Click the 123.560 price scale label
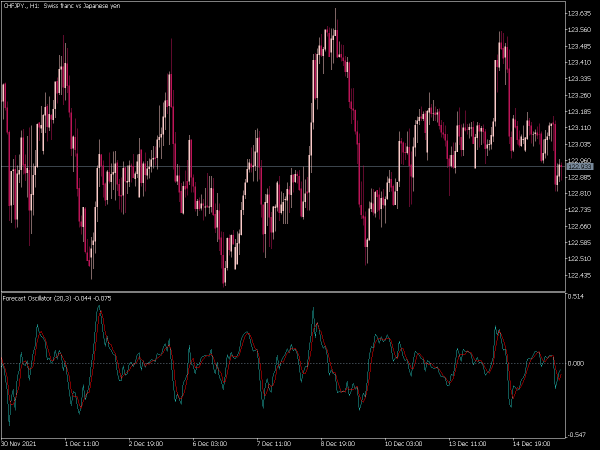600x450 pixels. (579, 30)
